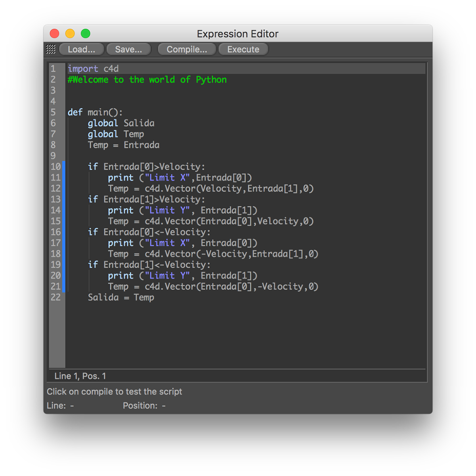Click the 'global Salida' statement

coord(121,123)
